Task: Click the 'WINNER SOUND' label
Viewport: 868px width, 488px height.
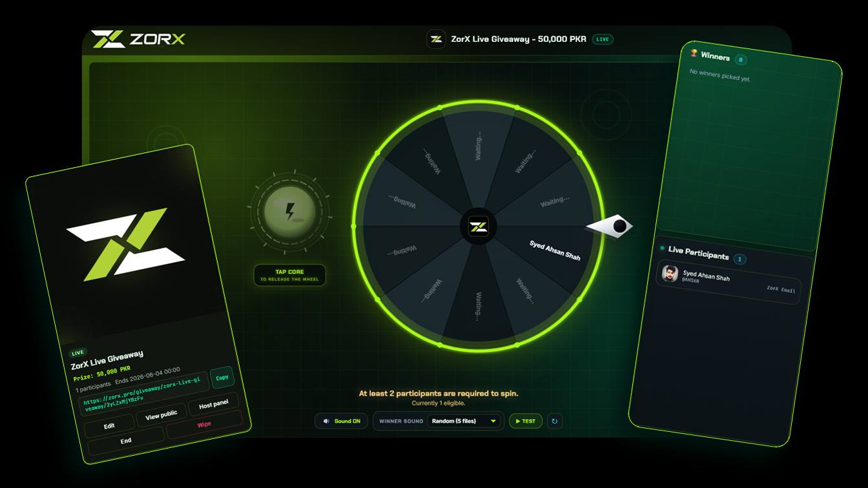Action: coord(401,422)
